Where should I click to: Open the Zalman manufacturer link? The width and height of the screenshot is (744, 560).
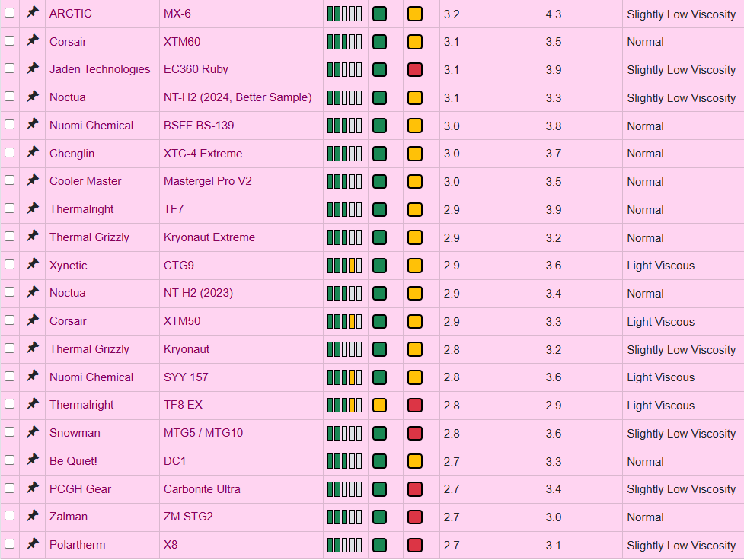click(x=69, y=517)
